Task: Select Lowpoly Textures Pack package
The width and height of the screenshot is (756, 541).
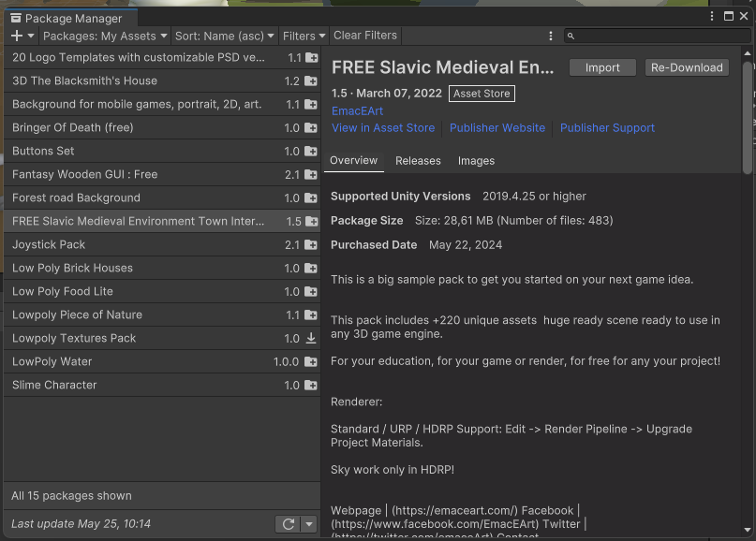Action: [x=162, y=338]
